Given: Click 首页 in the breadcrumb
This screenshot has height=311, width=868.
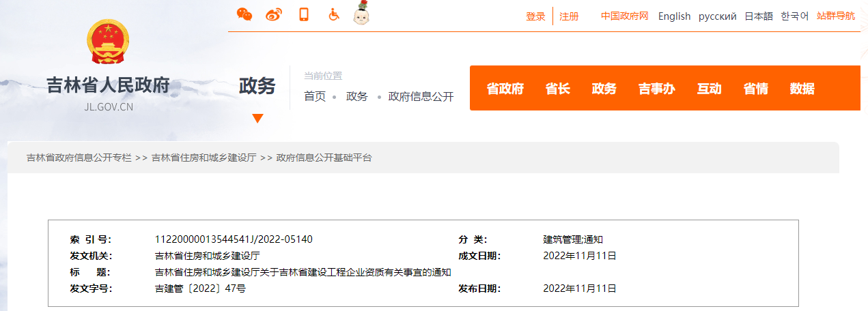Looking at the screenshot, I should click(315, 97).
